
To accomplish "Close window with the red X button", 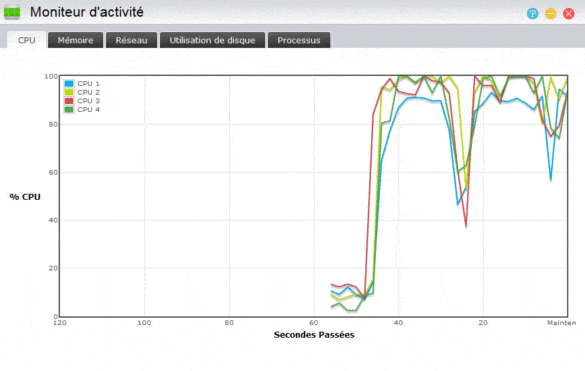I will [569, 14].
